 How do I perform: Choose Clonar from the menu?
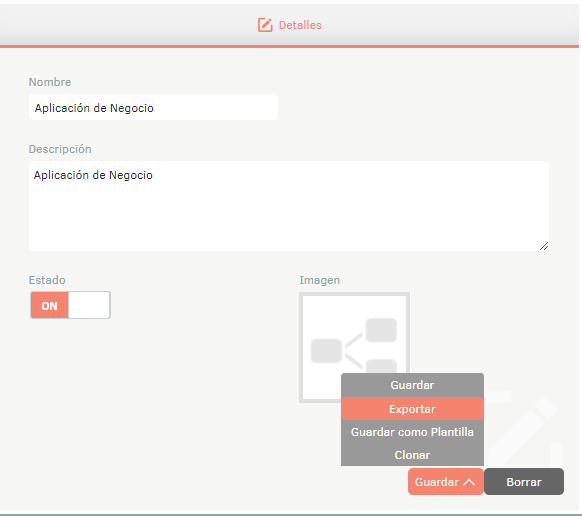[x=412, y=455]
